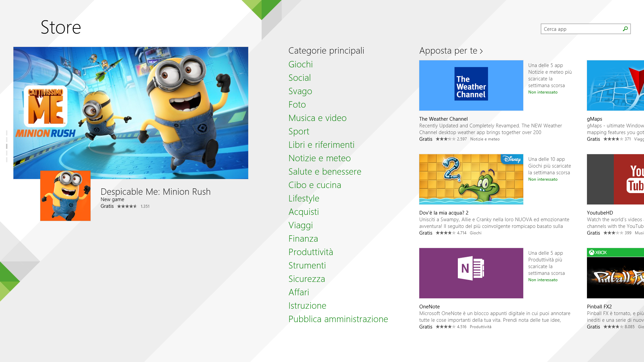
Task: Expand the Apposta per te section
Action: pyautogui.click(x=451, y=51)
